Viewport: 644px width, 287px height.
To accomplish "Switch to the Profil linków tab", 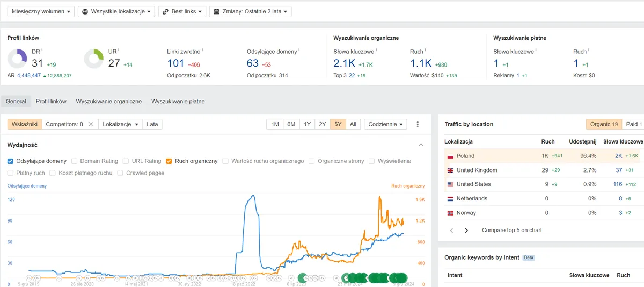I will [x=51, y=101].
